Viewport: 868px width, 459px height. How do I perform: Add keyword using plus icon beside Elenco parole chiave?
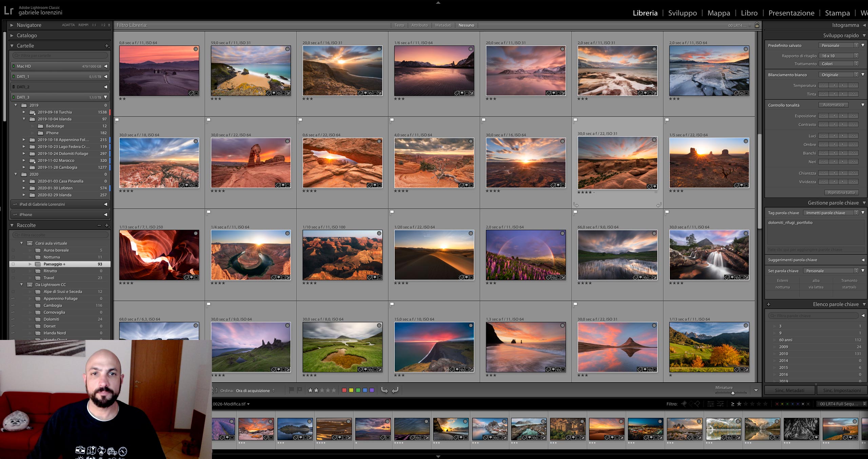pos(769,304)
